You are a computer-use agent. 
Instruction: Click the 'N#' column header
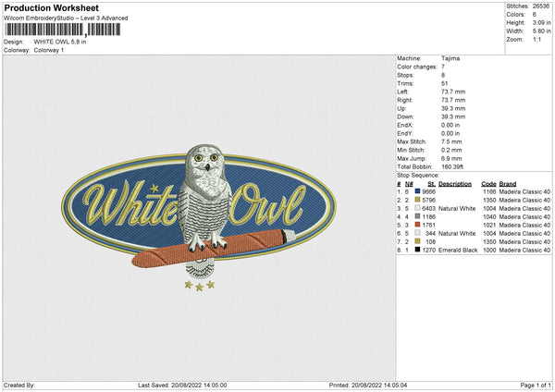409,184
